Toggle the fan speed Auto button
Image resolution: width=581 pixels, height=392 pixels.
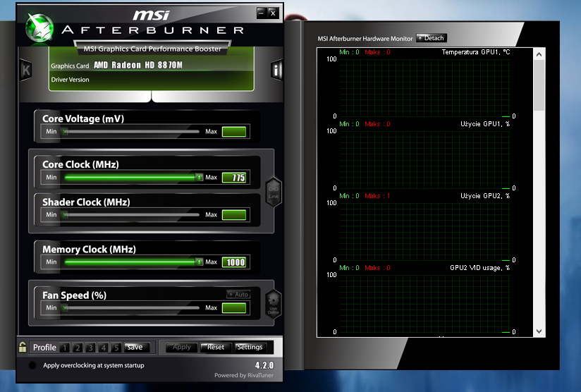click(x=238, y=294)
